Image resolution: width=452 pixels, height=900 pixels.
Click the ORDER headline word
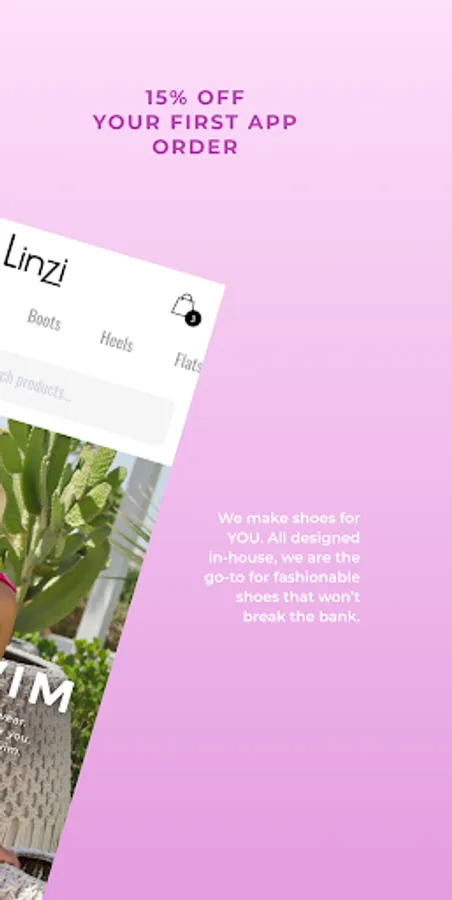[x=195, y=146]
